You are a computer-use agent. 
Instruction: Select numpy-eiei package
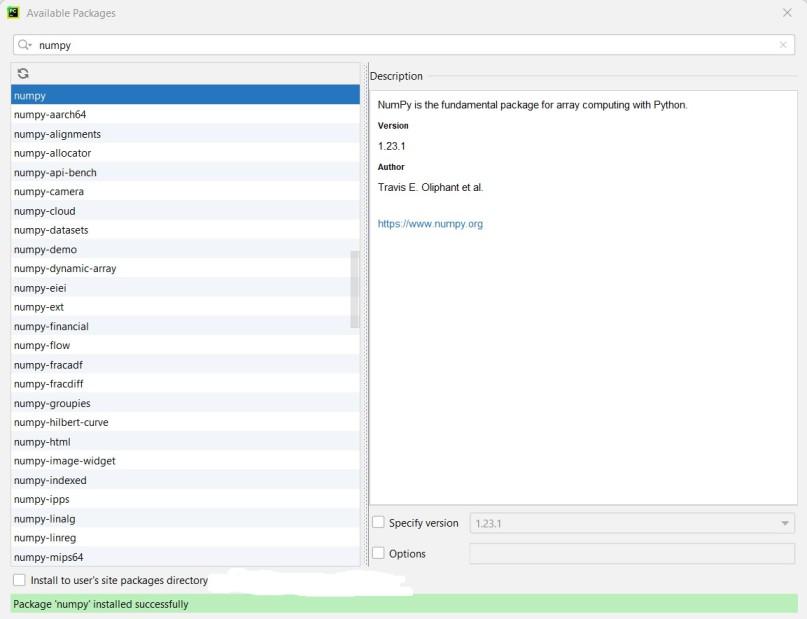point(185,288)
